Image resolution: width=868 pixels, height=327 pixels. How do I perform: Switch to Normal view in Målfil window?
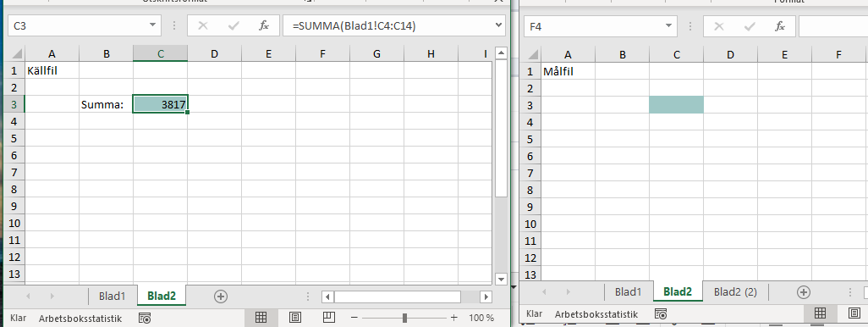820,313
